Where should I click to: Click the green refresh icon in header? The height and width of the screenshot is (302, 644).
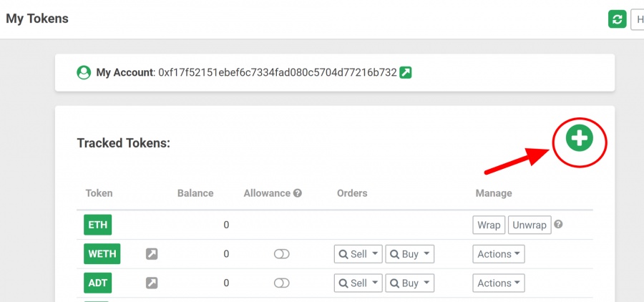tap(617, 19)
